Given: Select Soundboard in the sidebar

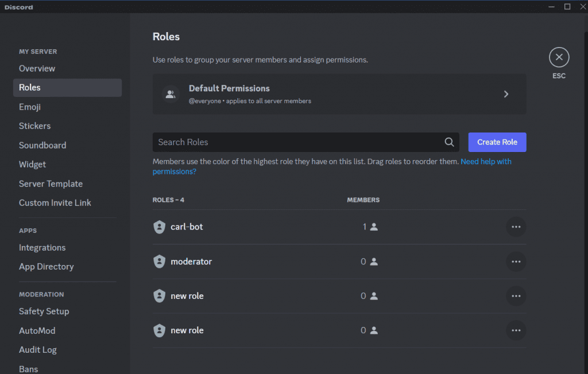Looking at the screenshot, I should tap(42, 145).
